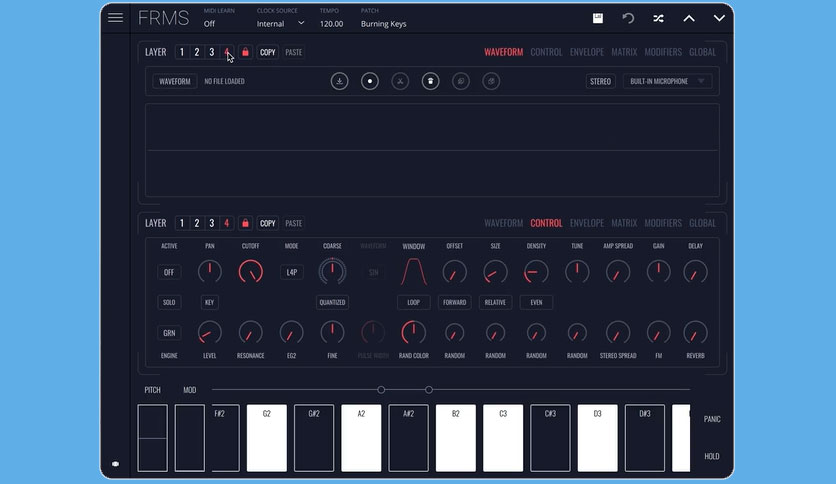Image resolution: width=836 pixels, height=484 pixels.
Task: Switch to top GLOBAL tab
Action: tap(702, 52)
